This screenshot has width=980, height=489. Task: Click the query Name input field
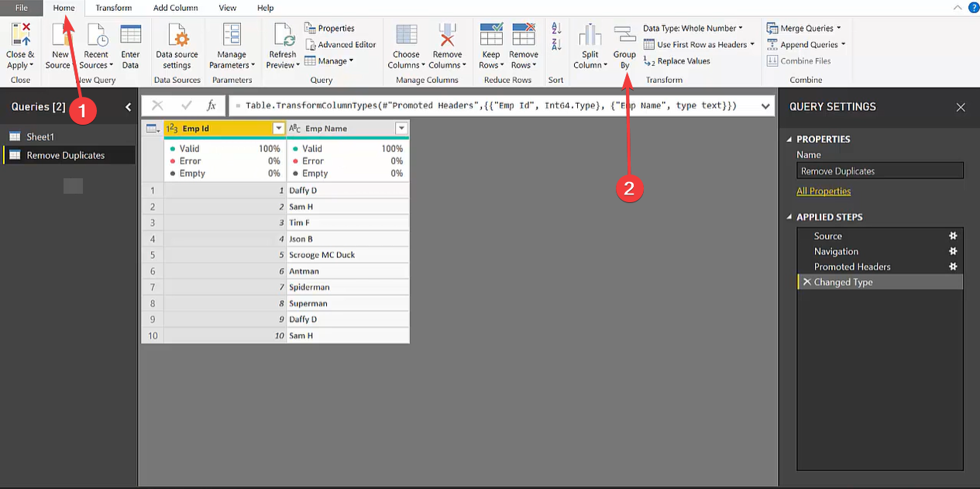(880, 170)
